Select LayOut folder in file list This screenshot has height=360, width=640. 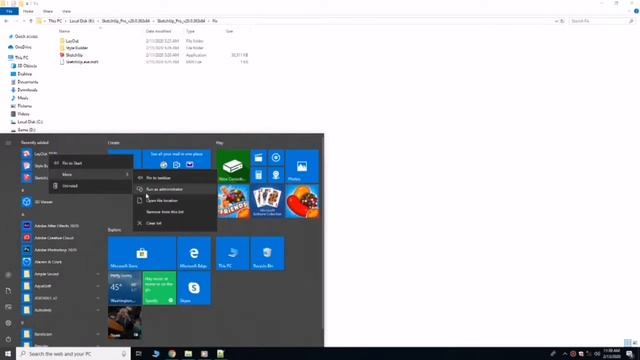[72, 41]
